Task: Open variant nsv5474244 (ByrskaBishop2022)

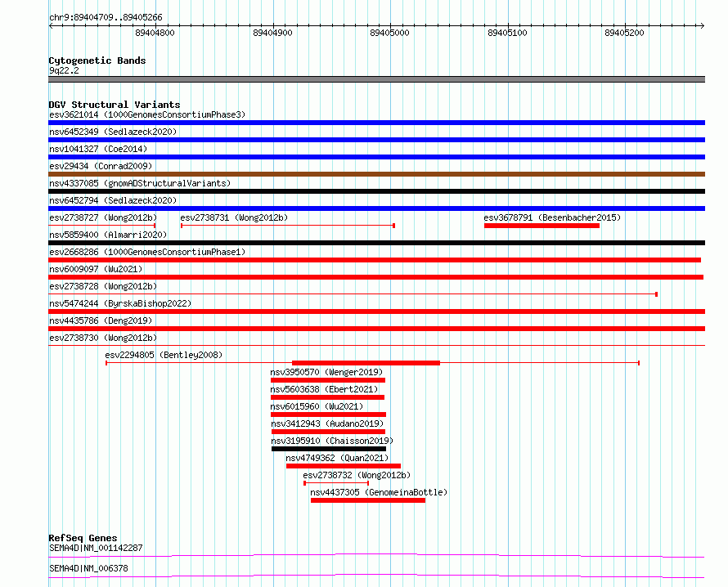Action: (120, 303)
